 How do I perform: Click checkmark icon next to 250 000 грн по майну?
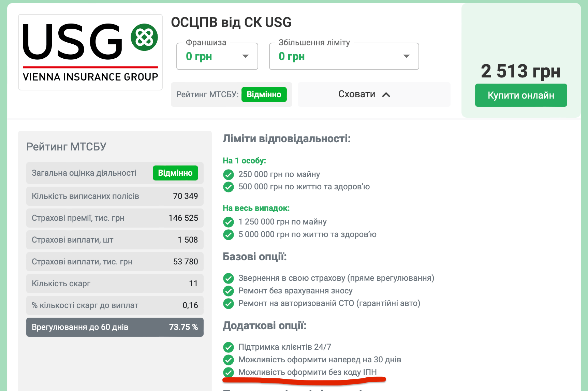click(229, 175)
